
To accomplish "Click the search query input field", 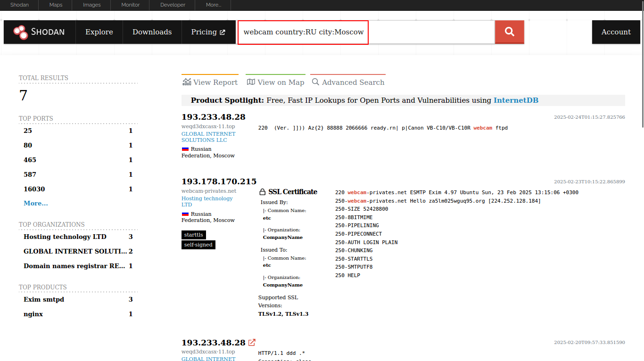I will (x=366, y=32).
